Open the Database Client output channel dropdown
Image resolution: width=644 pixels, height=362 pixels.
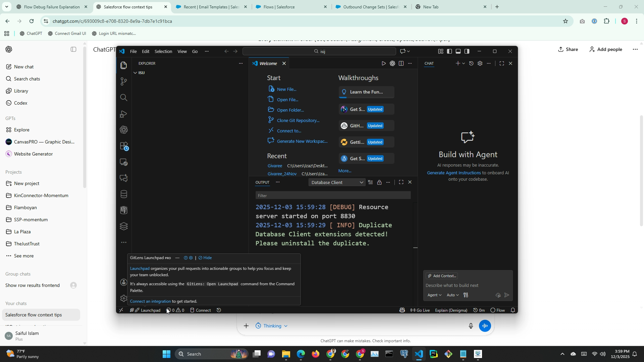coord(337,182)
